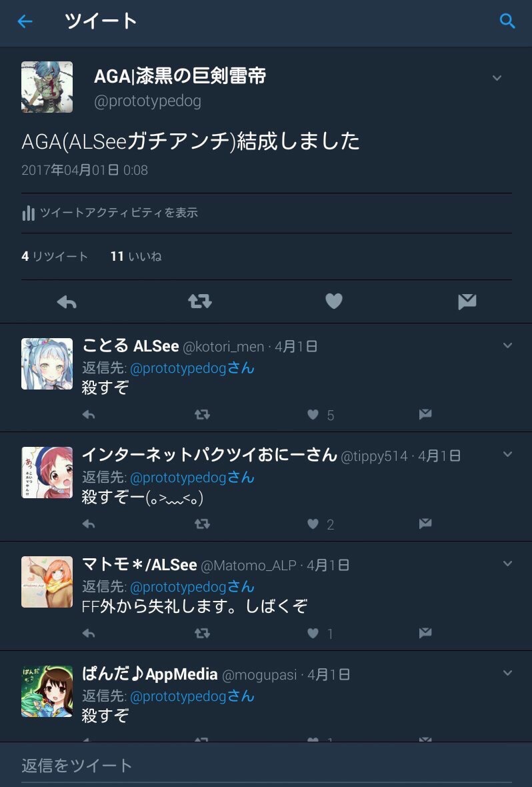532x787 pixels.
Task: Reply to the main AGA tweet
Action: [67, 301]
